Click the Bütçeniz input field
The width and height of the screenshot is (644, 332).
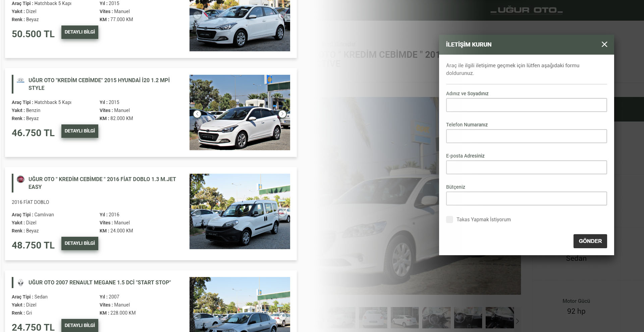(526, 199)
